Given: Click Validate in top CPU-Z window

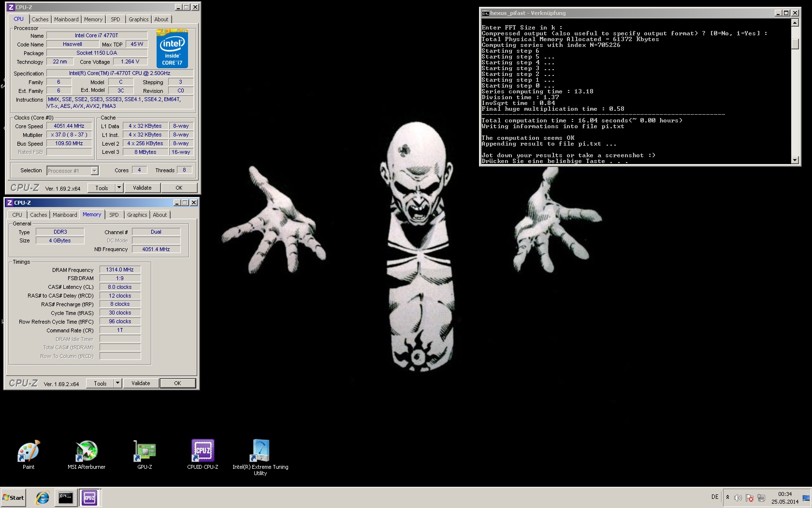Looking at the screenshot, I should point(142,188).
